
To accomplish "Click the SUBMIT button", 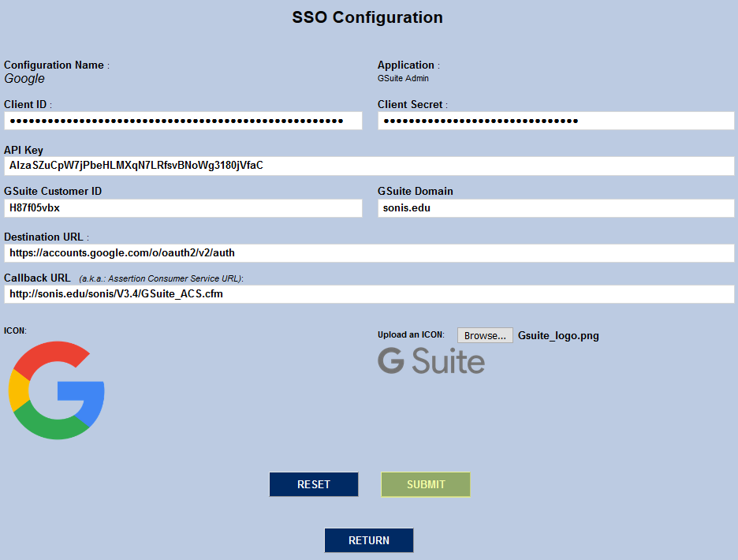I will (425, 483).
